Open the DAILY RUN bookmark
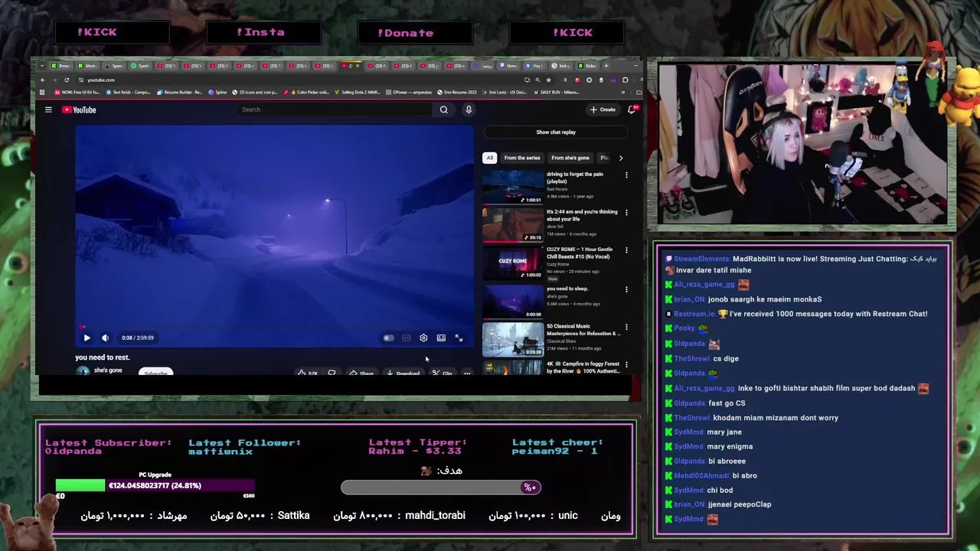This screenshot has width=980, height=551. point(557,92)
